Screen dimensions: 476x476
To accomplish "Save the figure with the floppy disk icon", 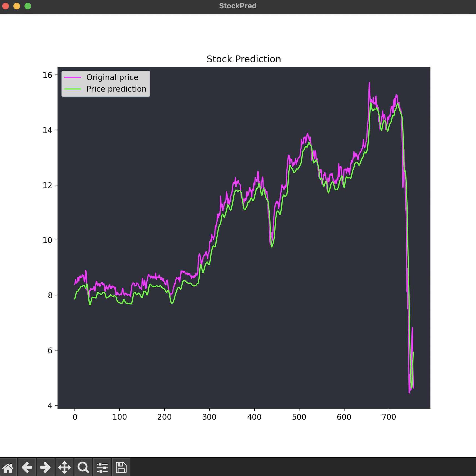I will [121, 467].
